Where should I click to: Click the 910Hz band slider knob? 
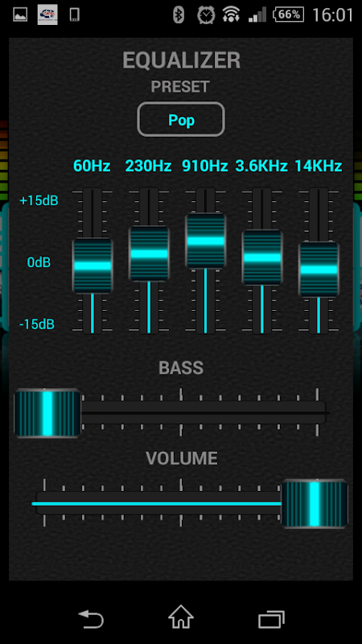tap(206, 241)
